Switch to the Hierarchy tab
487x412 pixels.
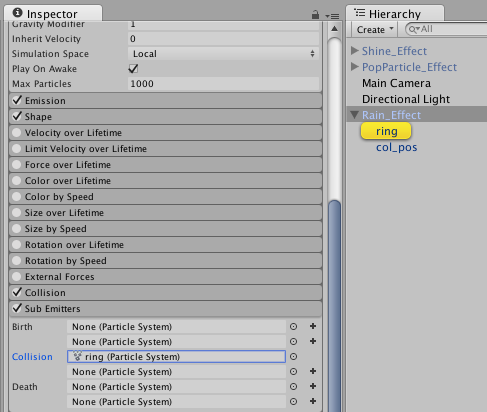(395, 14)
